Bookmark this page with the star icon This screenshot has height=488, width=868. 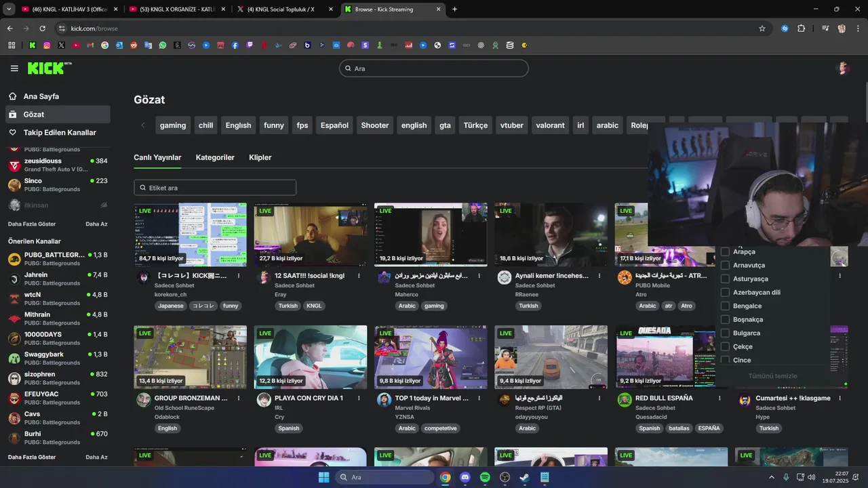(x=762, y=28)
